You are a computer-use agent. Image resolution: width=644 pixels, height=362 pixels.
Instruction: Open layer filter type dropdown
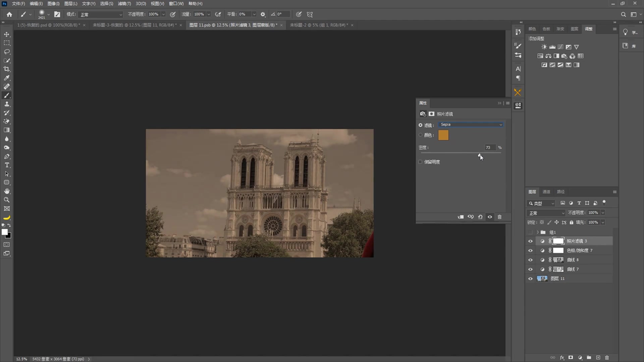[x=541, y=203]
